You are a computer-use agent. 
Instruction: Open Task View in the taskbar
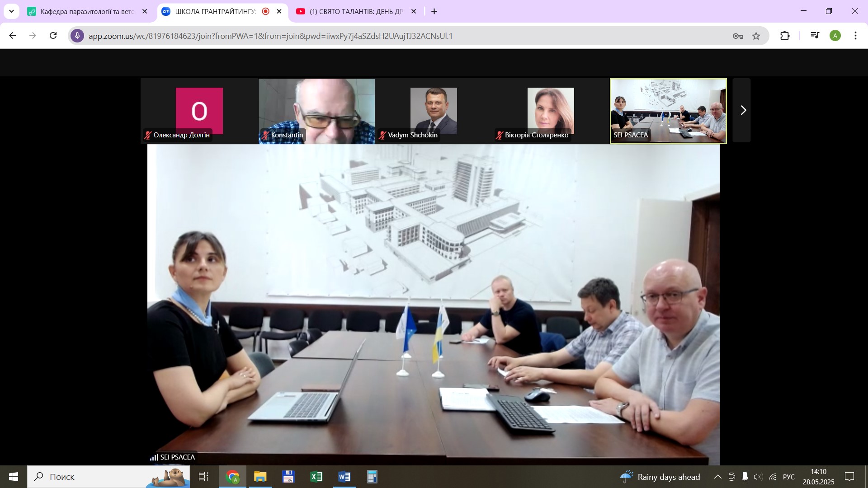tap(203, 477)
